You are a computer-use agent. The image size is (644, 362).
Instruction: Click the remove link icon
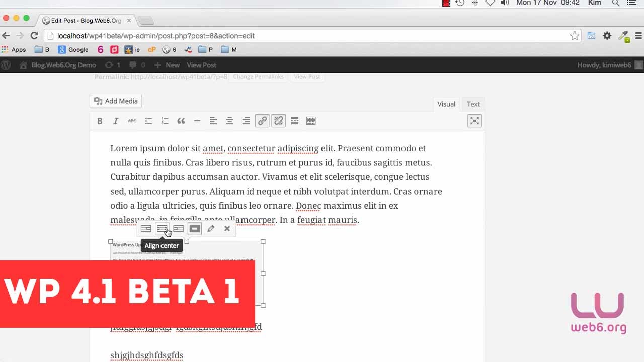pyautogui.click(x=278, y=121)
